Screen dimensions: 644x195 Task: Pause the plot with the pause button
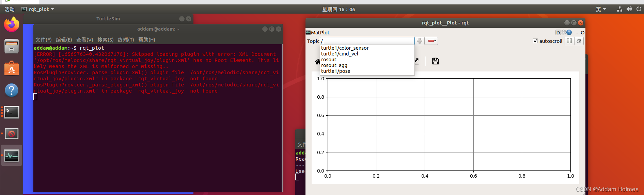[x=569, y=41]
